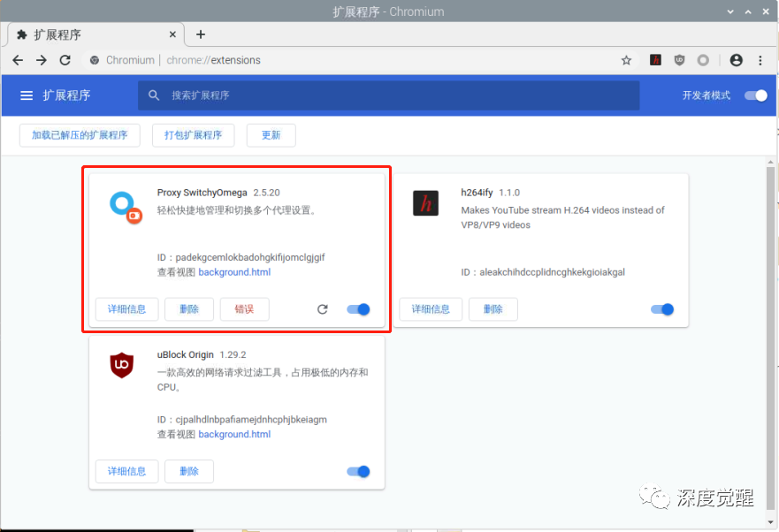Click the uBlock Origin shield toolbar icon
Image resolution: width=779 pixels, height=532 pixels.
pyautogui.click(x=679, y=60)
